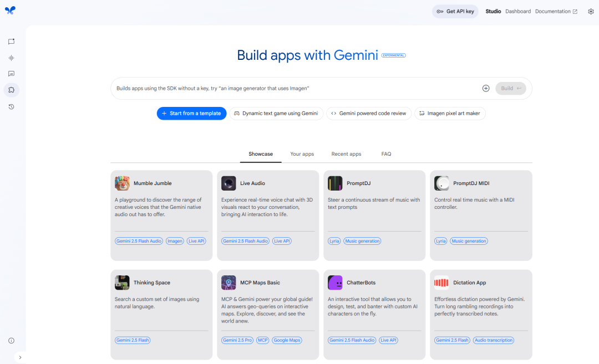
Task: Choose Gemini powered code review chip
Action: 369,114
